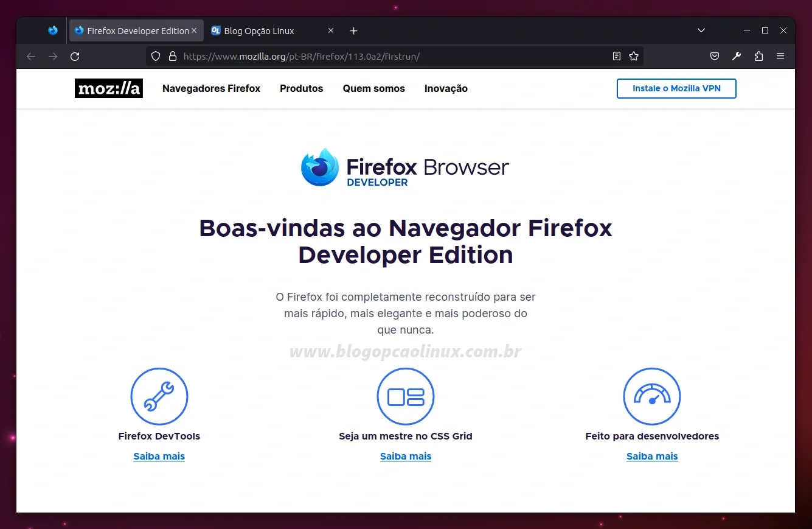Open a new tab with plus button
The width and height of the screenshot is (812, 529).
click(x=354, y=30)
